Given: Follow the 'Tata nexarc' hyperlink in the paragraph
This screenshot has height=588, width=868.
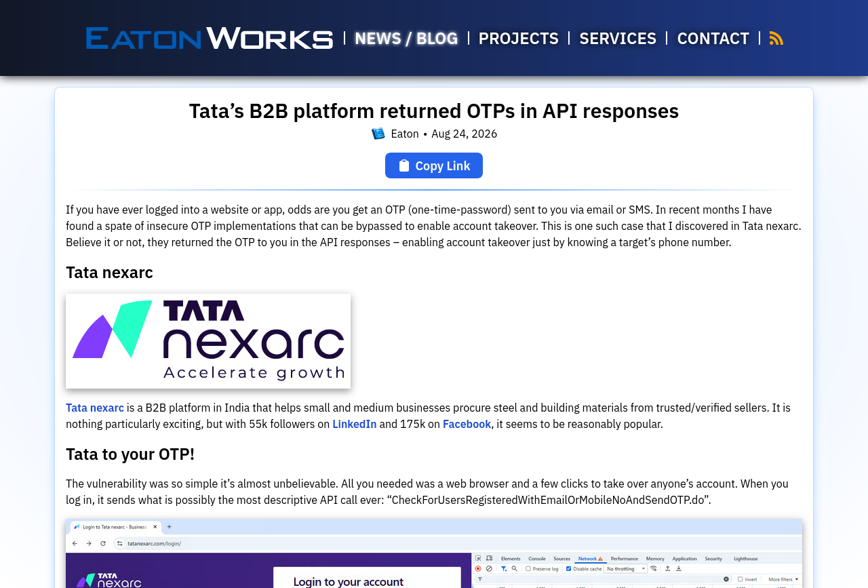Looking at the screenshot, I should click(95, 408).
